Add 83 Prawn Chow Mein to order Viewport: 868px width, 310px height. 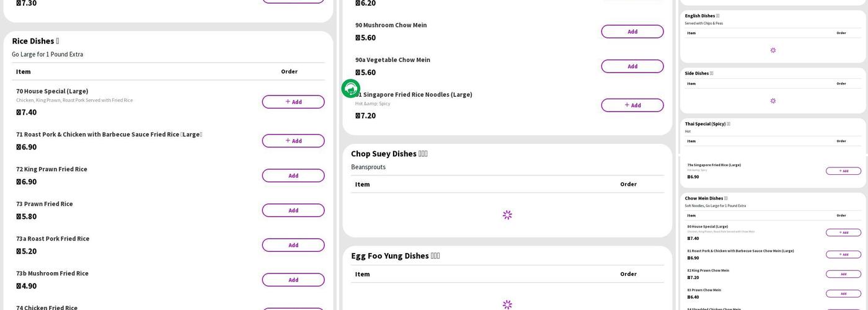[843, 294]
